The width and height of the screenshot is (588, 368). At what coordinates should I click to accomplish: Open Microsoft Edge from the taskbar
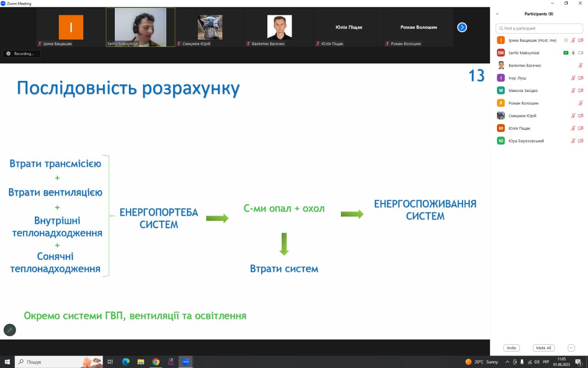click(126, 362)
